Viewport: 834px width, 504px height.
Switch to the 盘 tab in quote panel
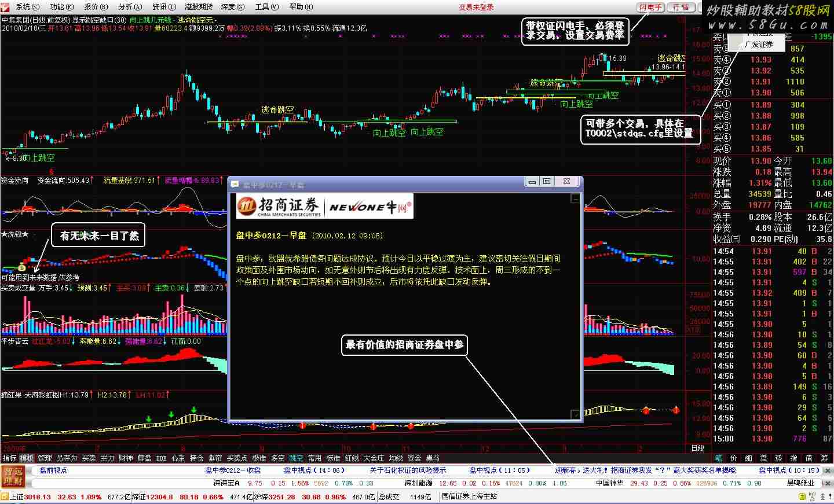point(764,458)
